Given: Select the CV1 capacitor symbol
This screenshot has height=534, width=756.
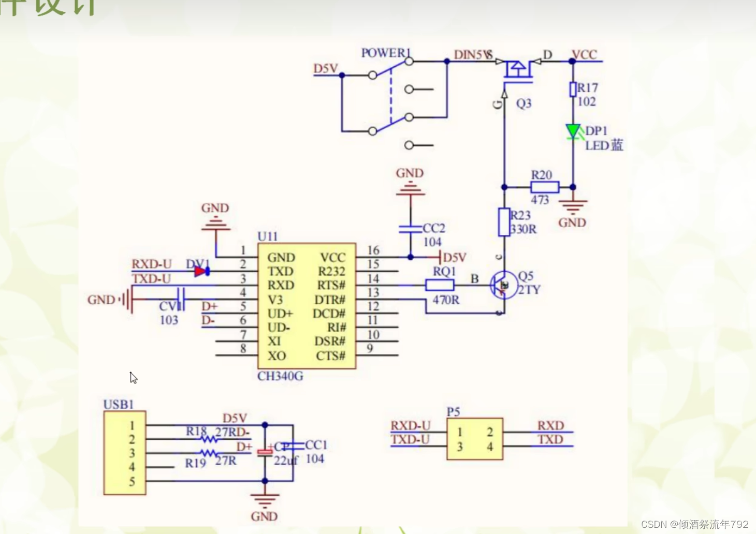Looking at the screenshot, I should [x=181, y=299].
